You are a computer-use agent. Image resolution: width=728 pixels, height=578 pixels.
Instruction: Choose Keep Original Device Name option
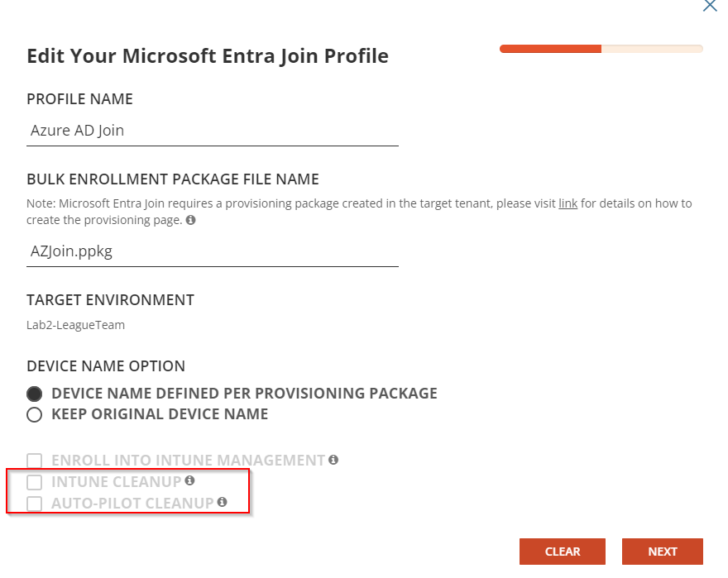coord(34,414)
